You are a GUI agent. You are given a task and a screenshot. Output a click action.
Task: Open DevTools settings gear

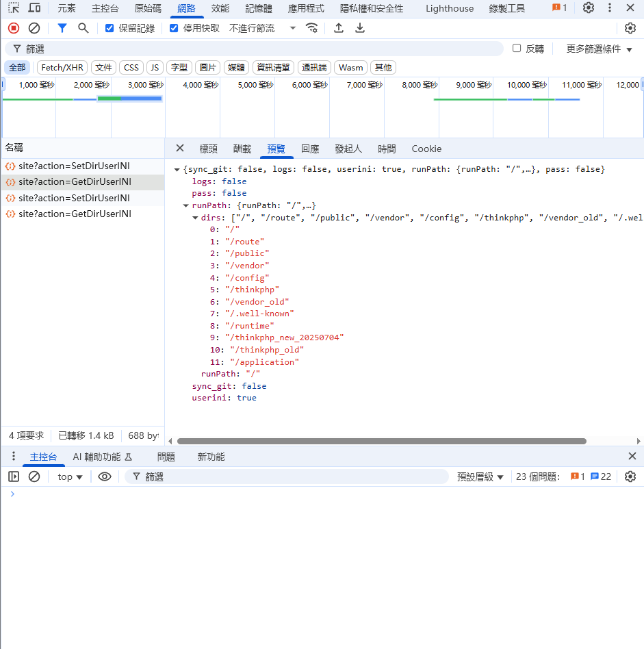(588, 8)
